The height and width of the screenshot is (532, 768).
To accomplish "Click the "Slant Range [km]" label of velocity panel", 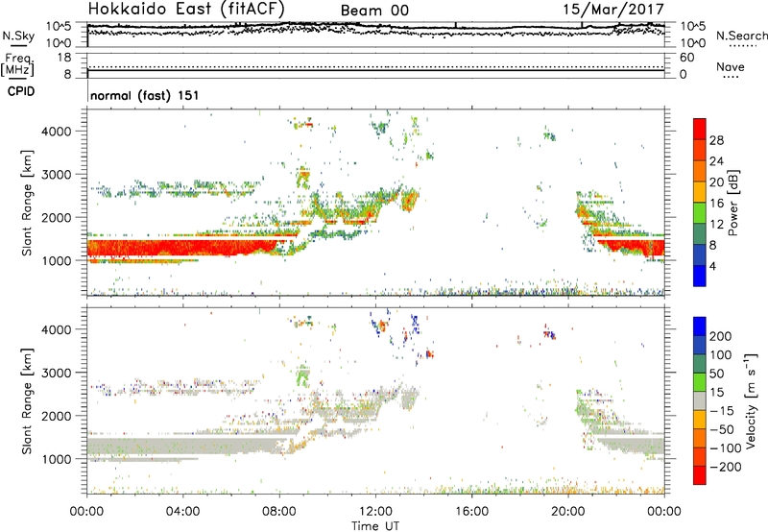I will (x=27, y=400).
